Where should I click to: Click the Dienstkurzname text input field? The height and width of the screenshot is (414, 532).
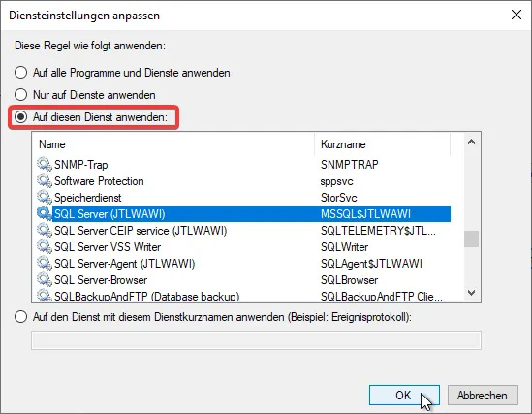(x=256, y=340)
